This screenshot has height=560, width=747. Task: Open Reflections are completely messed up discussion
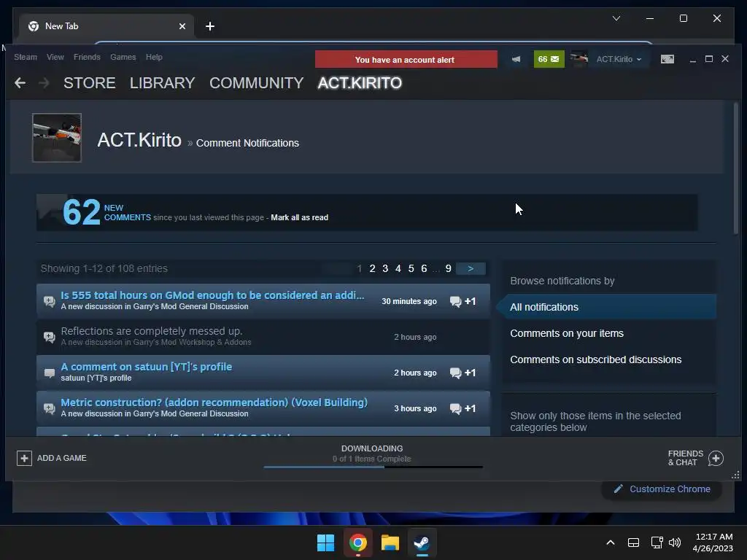click(x=152, y=331)
